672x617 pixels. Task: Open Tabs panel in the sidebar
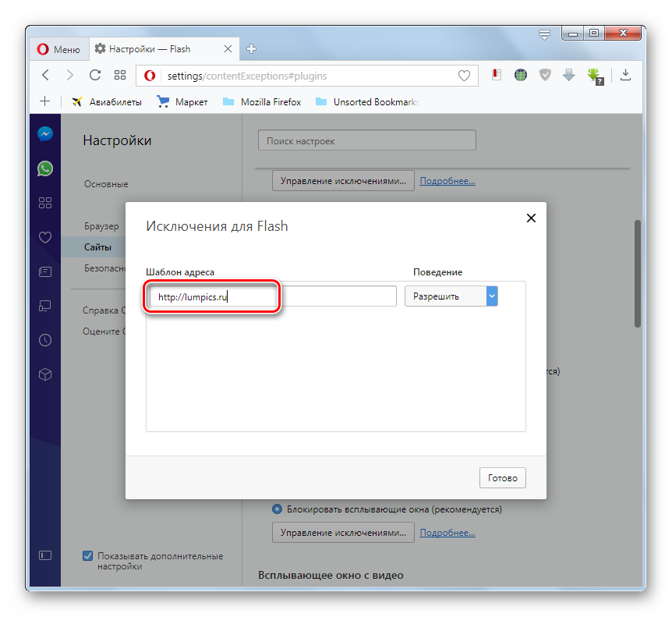tap(45, 306)
